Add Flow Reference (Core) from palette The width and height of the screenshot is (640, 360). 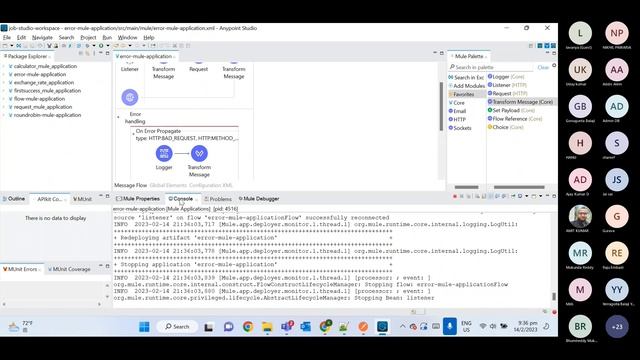pyautogui.click(x=515, y=119)
